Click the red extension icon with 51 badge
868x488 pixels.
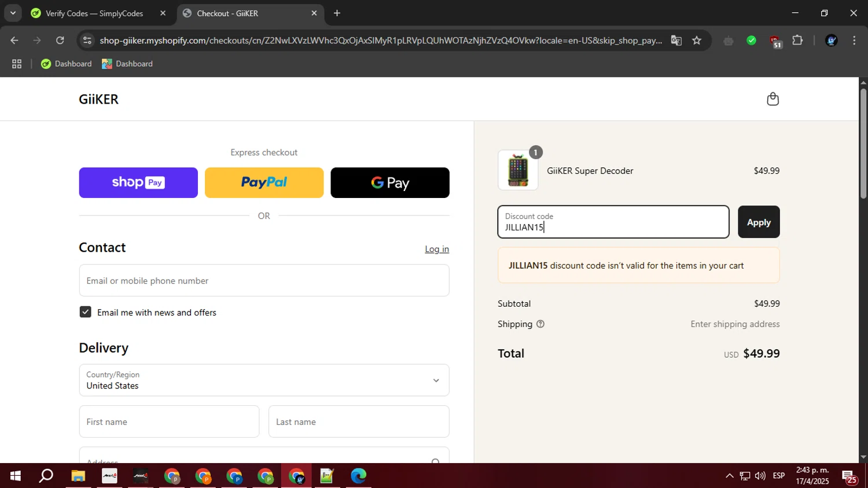775,41
